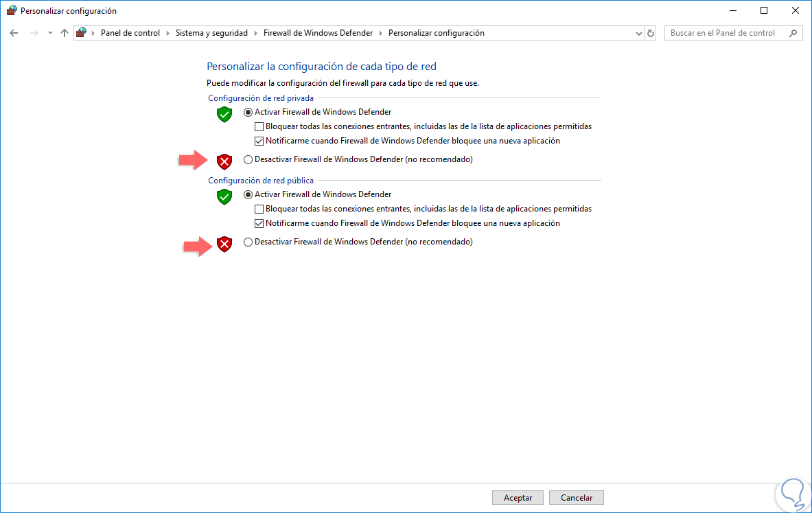The image size is (812, 513).
Task: Click Configuración de red pública heading
Action: 260,181
